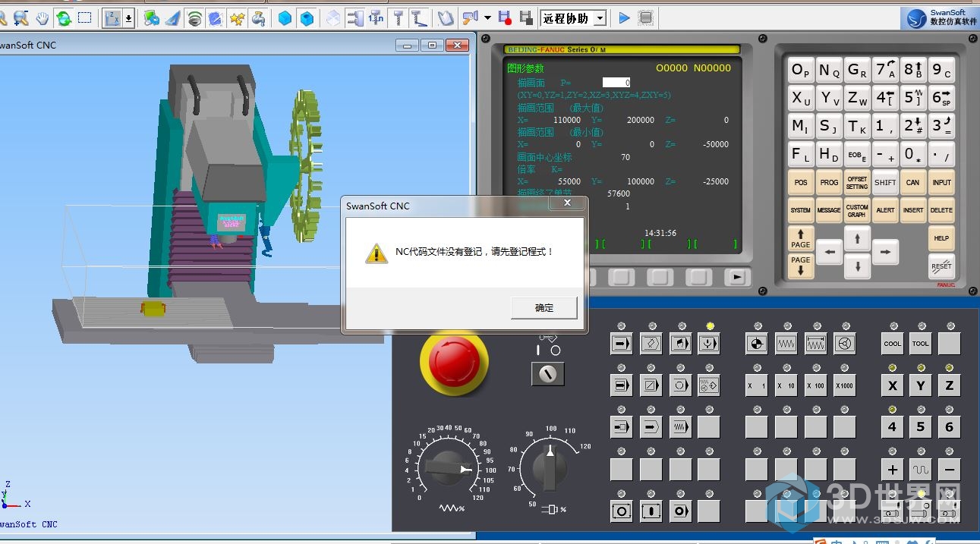Click the INSERT key on keypad
The width and height of the screenshot is (980, 544).
pyautogui.click(x=913, y=210)
